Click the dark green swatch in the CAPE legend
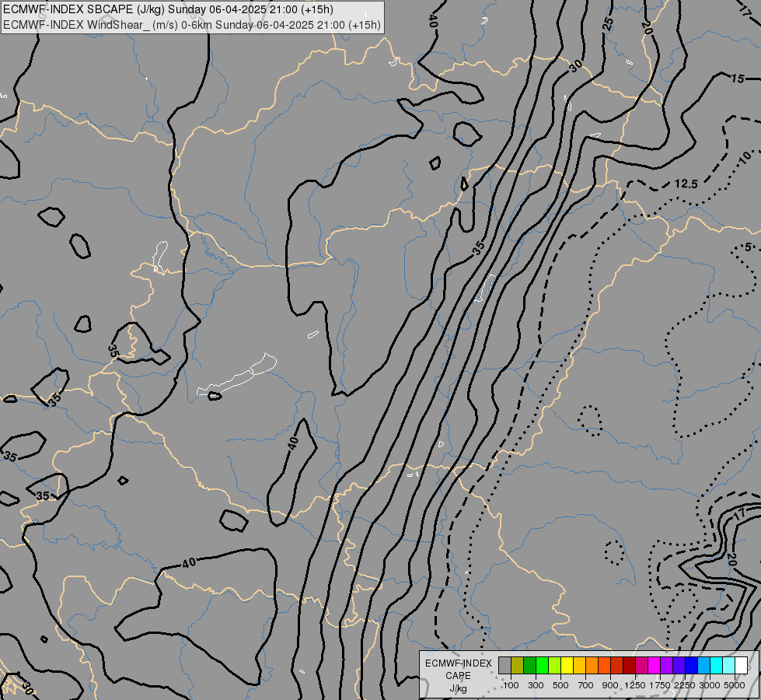Screen dimensions: 761x700 tap(530, 665)
